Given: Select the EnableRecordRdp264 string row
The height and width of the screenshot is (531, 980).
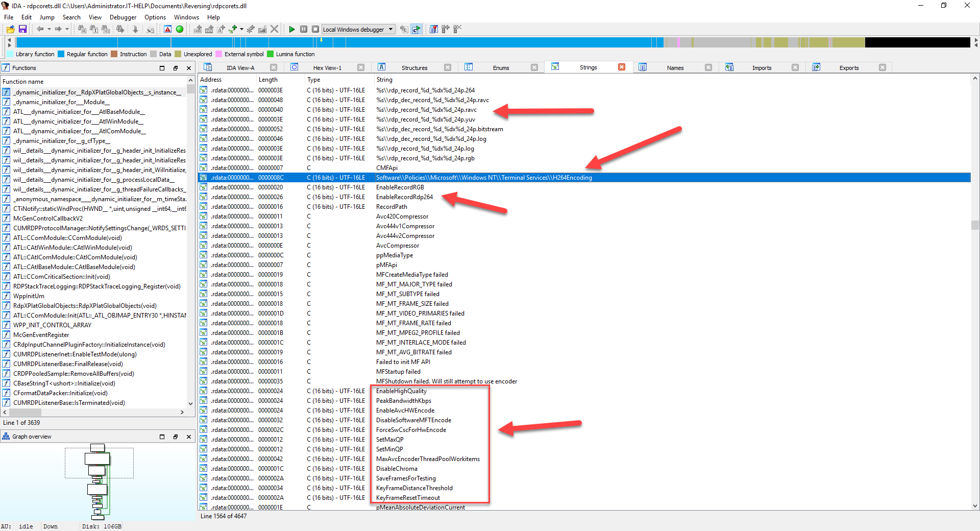Looking at the screenshot, I should click(404, 197).
